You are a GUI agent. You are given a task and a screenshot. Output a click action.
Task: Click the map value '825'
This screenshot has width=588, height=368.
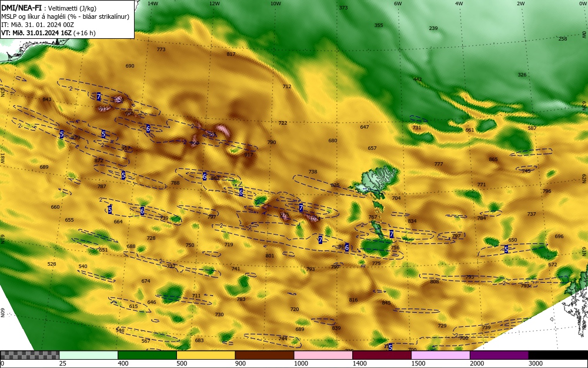tap(335, 185)
